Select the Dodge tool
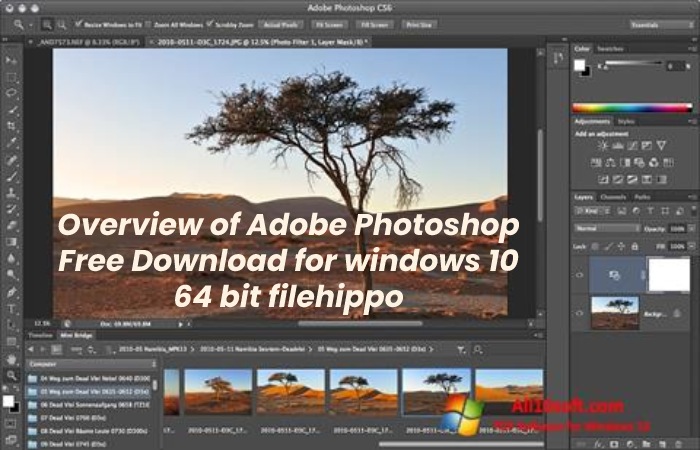 tap(11, 275)
